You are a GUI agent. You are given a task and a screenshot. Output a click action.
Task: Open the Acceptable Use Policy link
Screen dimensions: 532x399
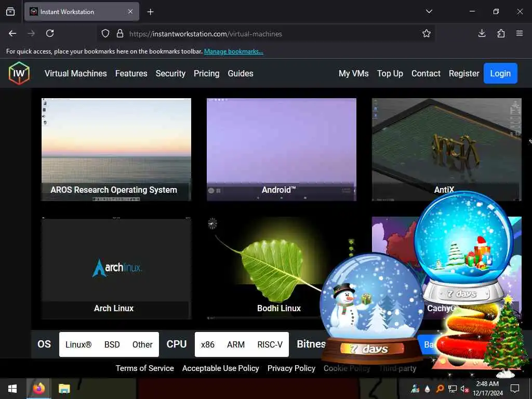[220, 368]
